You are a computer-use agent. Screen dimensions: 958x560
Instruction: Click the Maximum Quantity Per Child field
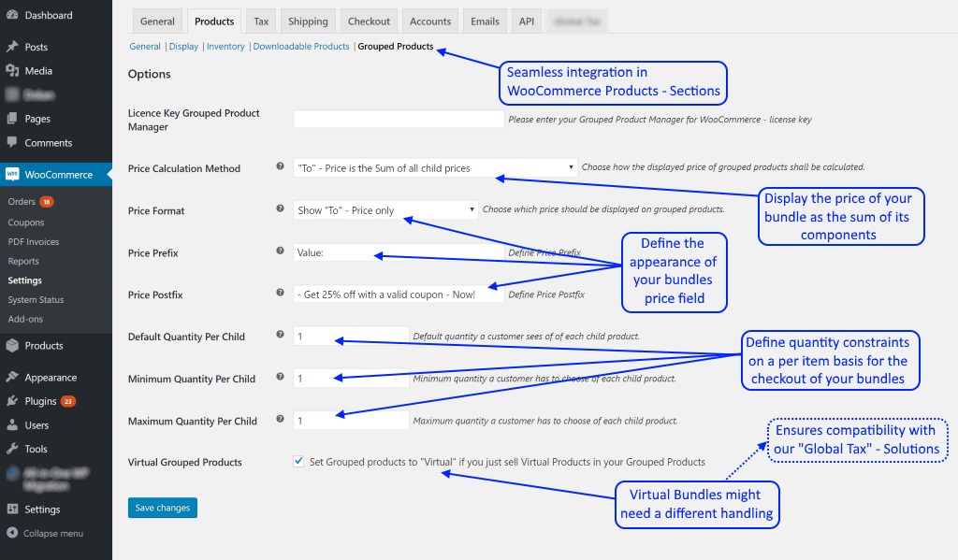351,420
